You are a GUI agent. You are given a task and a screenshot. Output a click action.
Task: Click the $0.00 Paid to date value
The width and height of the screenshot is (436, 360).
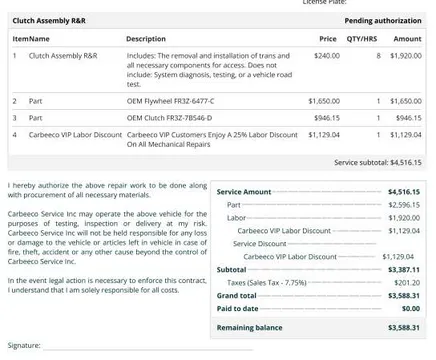(411, 309)
